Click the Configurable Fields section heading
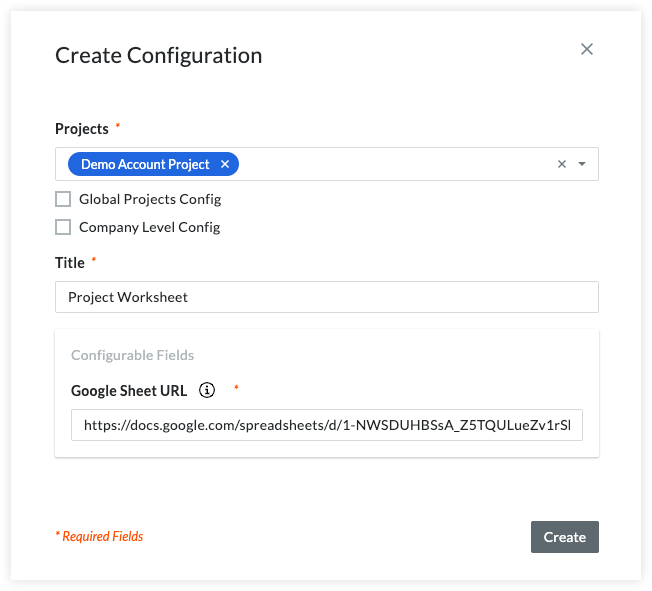 point(132,355)
